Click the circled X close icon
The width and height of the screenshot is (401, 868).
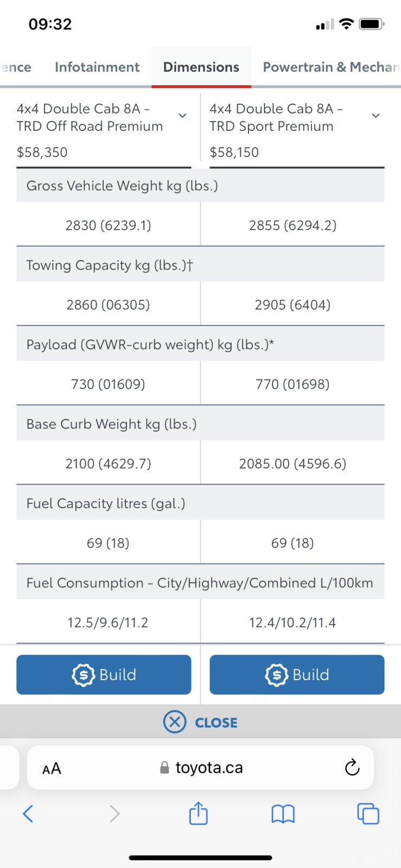tap(175, 722)
